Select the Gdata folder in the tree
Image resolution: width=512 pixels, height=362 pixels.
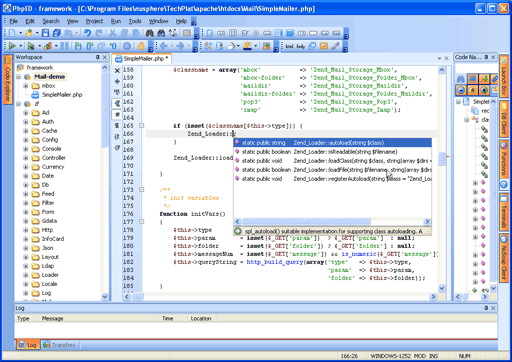pos(49,221)
